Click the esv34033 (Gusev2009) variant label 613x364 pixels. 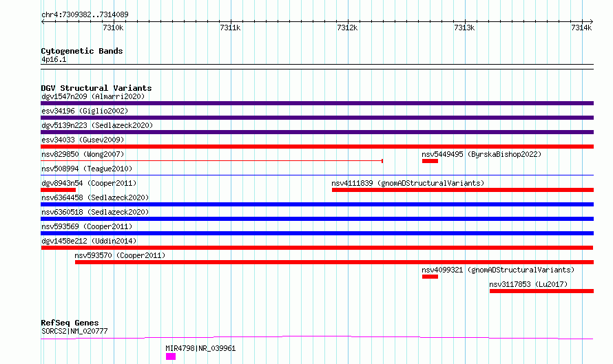click(x=83, y=140)
